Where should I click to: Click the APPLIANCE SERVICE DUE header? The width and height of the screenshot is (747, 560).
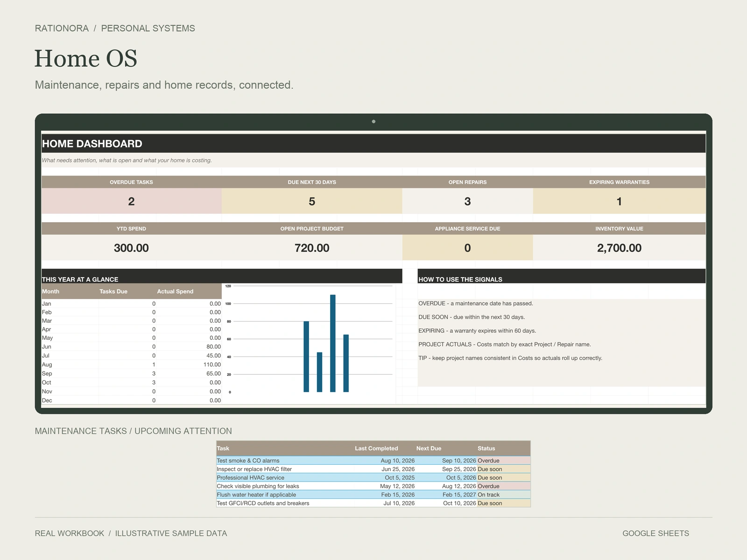467,229
